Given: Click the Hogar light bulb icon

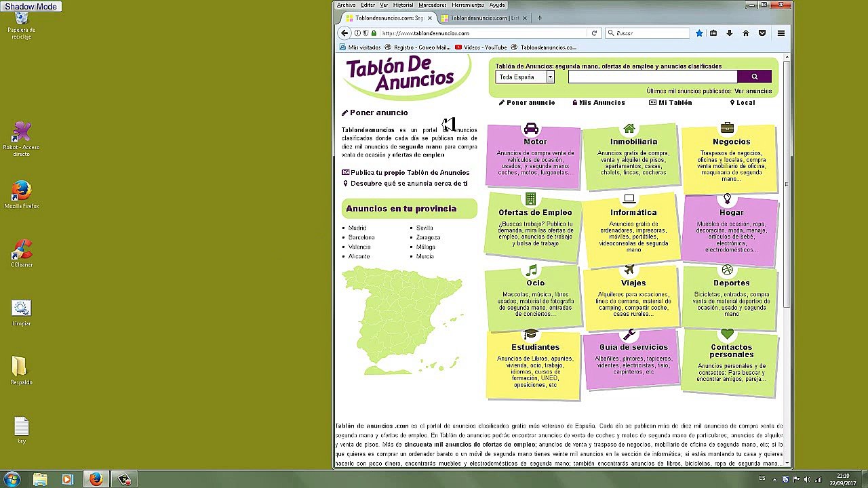Looking at the screenshot, I should (x=727, y=199).
